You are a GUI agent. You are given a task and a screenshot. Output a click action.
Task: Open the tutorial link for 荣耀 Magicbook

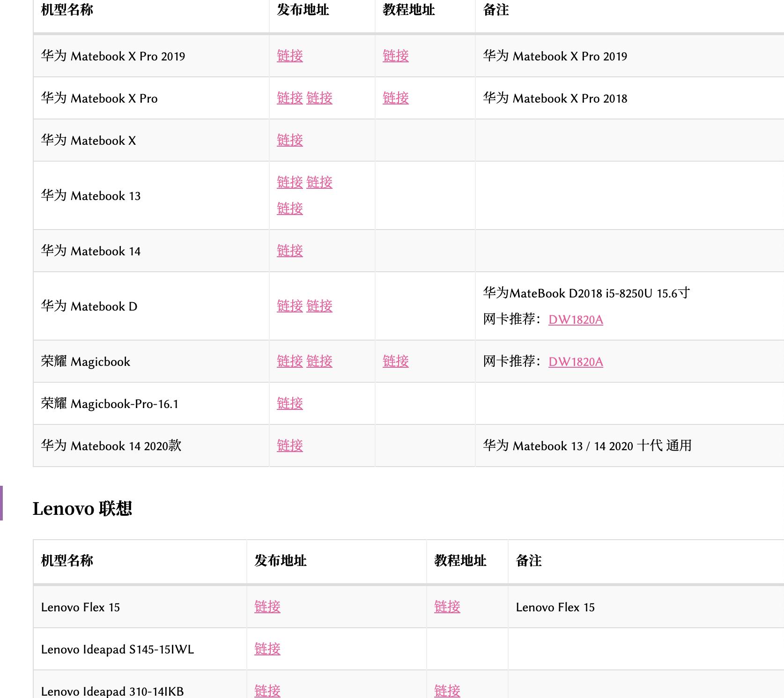coord(396,362)
